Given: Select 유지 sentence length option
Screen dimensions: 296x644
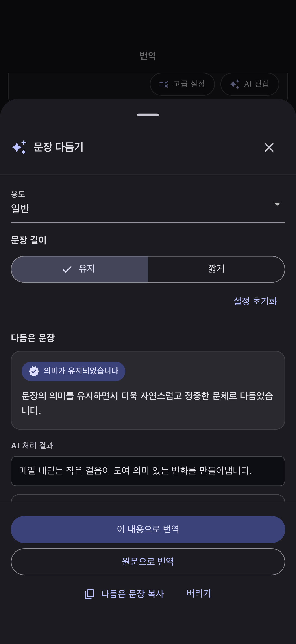Looking at the screenshot, I should 79,269.
